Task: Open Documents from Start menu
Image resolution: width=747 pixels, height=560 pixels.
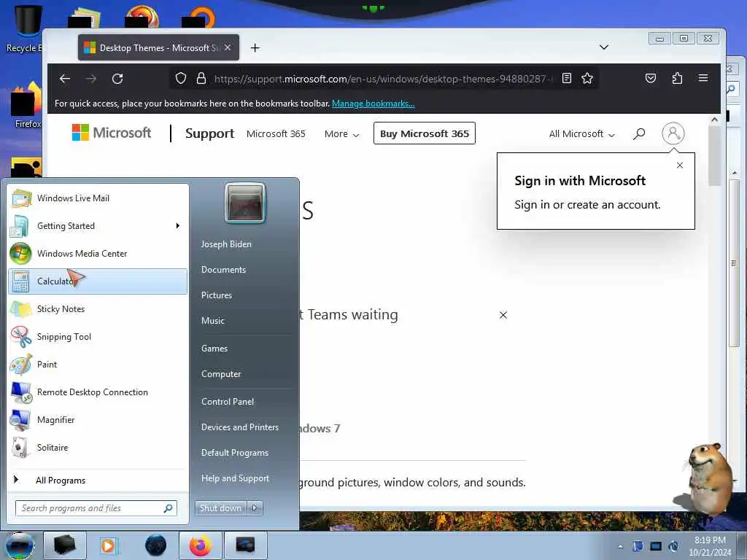Action: 223,270
